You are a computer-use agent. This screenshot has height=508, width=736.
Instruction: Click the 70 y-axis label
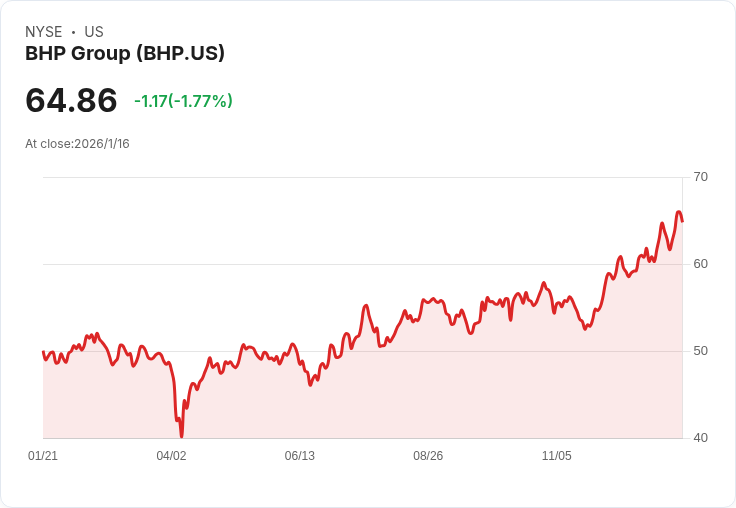tap(700, 177)
